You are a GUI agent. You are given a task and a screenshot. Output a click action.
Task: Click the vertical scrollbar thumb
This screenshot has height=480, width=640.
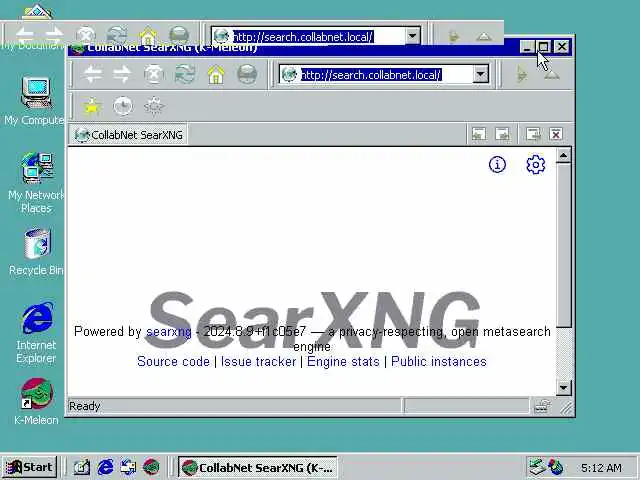coord(564,245)
